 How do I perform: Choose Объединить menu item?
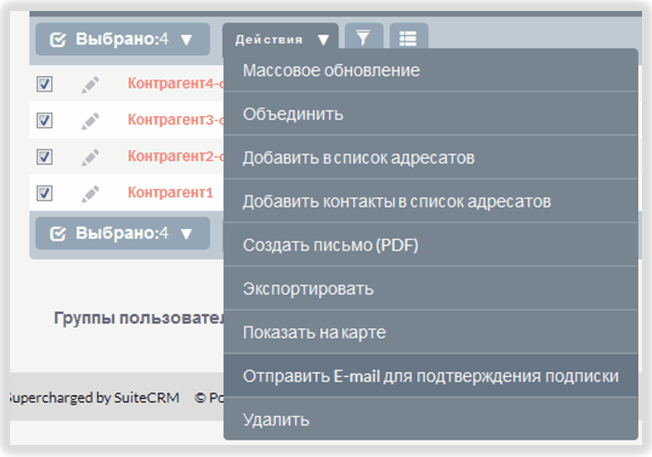(x=293, y=114)
